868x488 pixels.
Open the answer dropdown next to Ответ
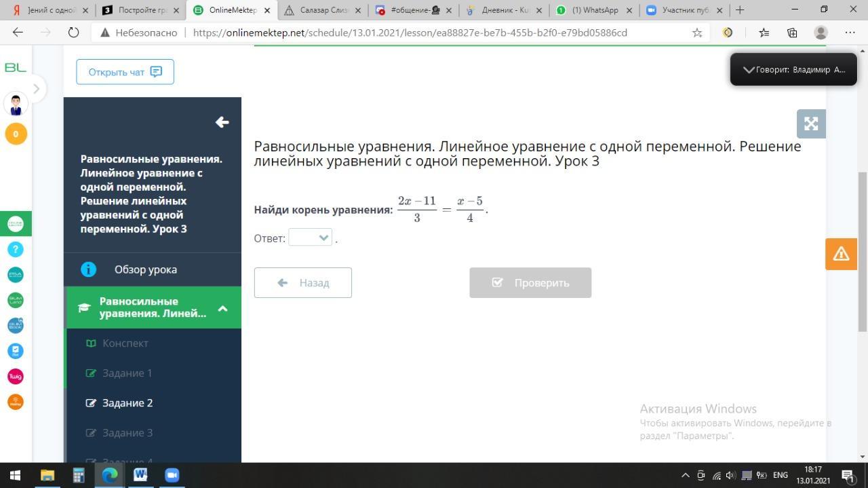click(x=311, y=238)
